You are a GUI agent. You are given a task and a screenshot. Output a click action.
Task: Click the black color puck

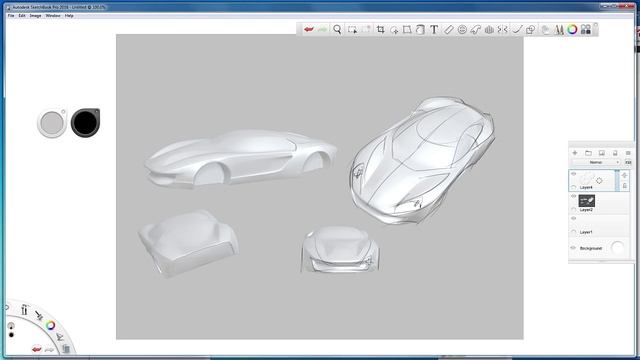(85, 122)
